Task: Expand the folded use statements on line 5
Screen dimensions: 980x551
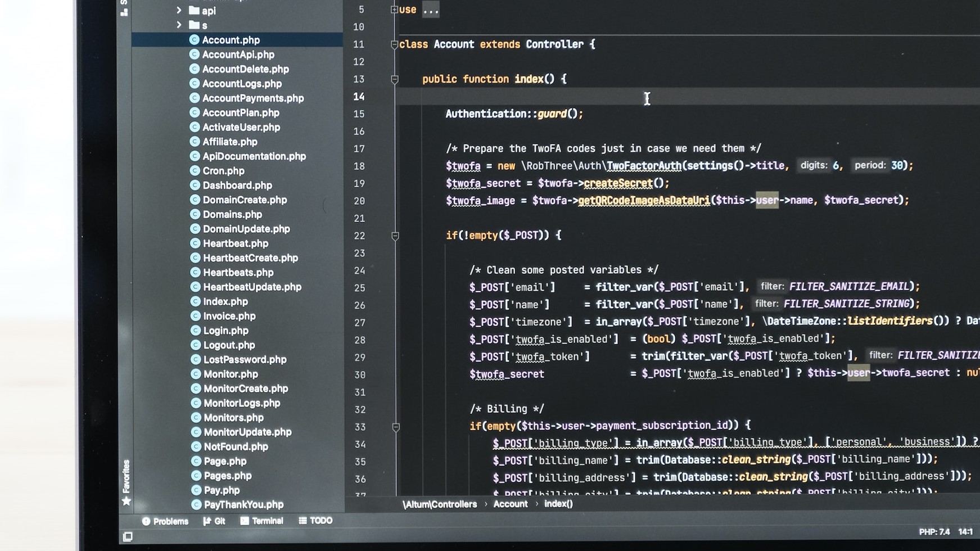Action: [x=394, y=10]
